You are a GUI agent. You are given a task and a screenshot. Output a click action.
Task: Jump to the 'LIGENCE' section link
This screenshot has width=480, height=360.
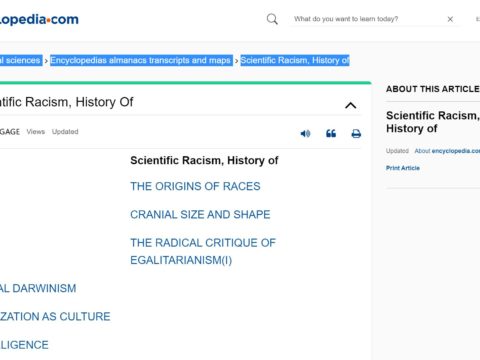click(24, 345)
